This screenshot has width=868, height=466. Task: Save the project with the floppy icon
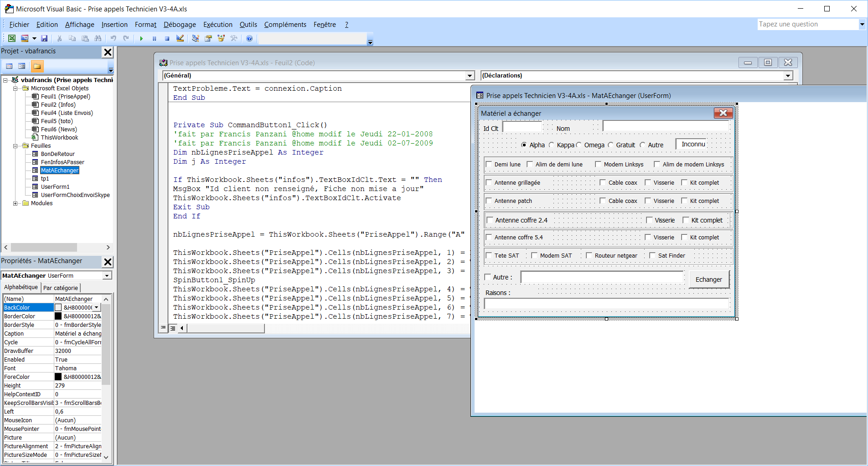click(x=44, y=38)
